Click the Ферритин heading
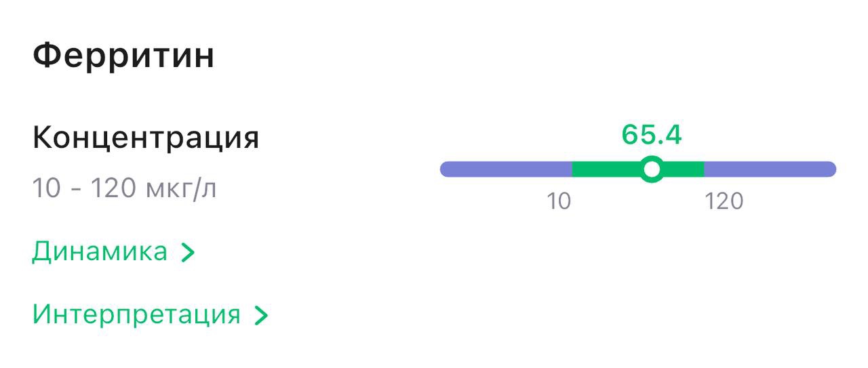 point(123,56)
